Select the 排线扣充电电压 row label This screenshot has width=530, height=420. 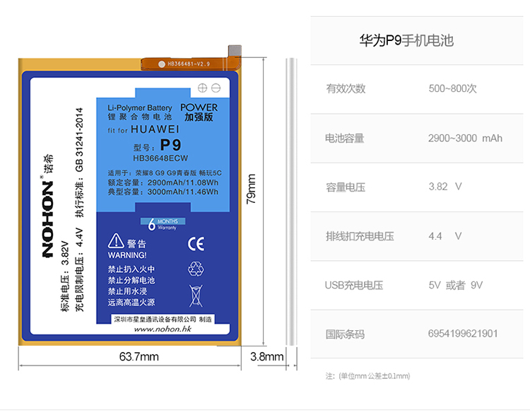tap(359, 236)
